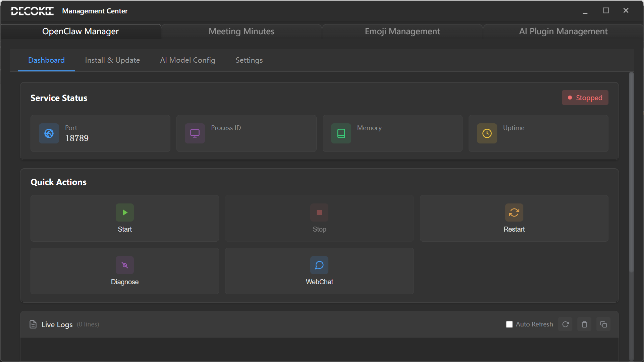Click the Start label in Quick Actions
The height and width of the screenshot is (362, 644).
coord(125,229)
